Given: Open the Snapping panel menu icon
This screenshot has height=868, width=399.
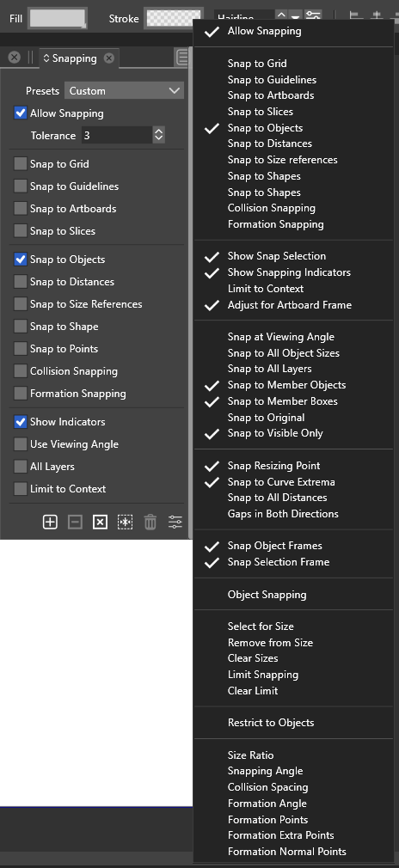Looking at the screenshot, I should coord(181,58).
